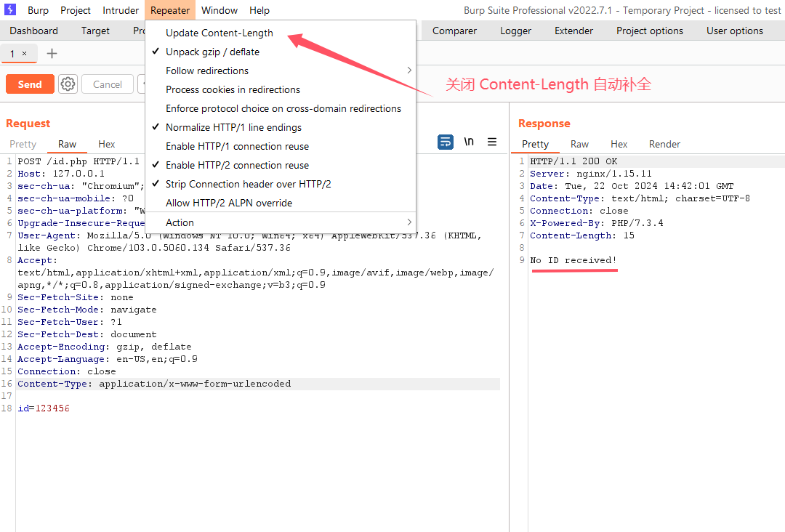Click Connection: close in request
The image size is (785, 532).
pos(67,371)
